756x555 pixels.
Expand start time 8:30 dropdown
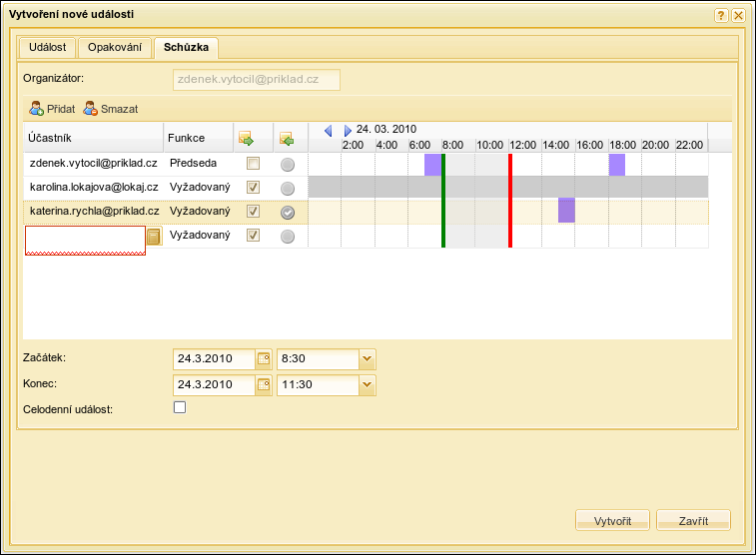367,358
